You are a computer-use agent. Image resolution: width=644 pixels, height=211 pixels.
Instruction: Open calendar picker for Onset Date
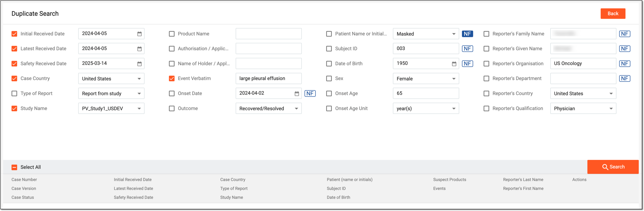click(297, 94)
